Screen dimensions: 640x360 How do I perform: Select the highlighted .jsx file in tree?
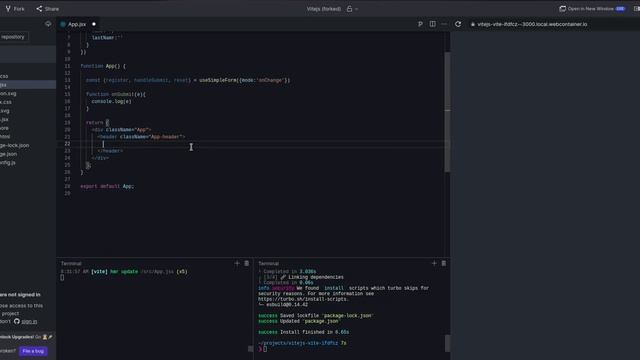[28, 85]
